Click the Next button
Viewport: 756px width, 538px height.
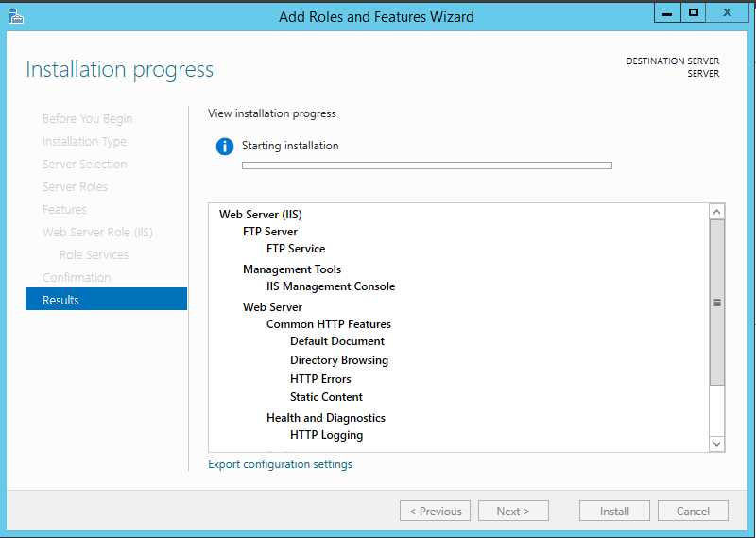tap(513, 511)
